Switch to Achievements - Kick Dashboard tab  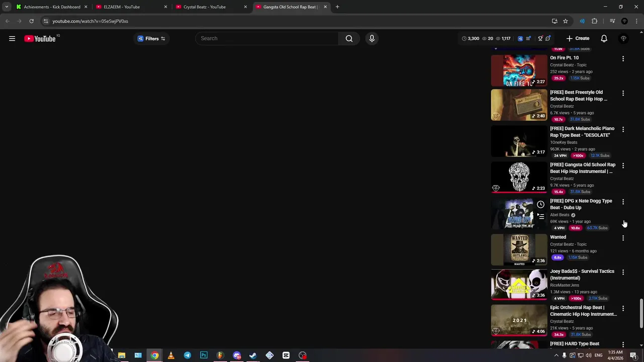click(52, 7)
